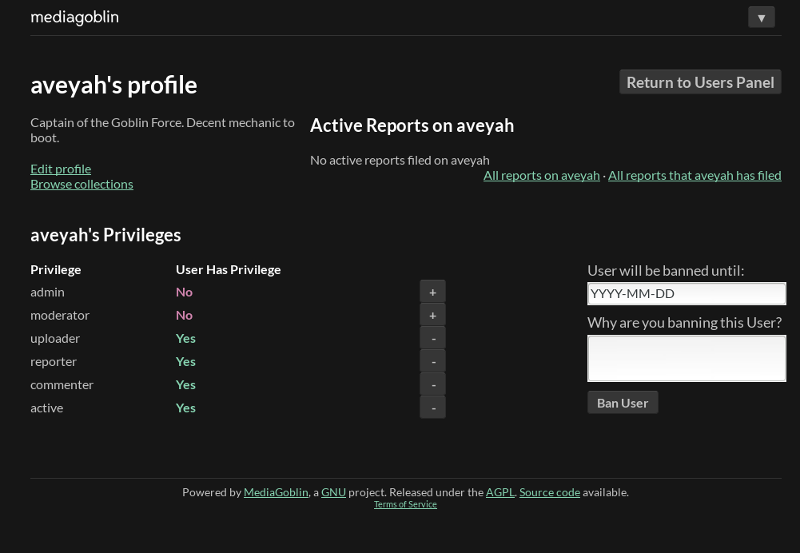Click the moderator row's No value

tap(184, 315)
